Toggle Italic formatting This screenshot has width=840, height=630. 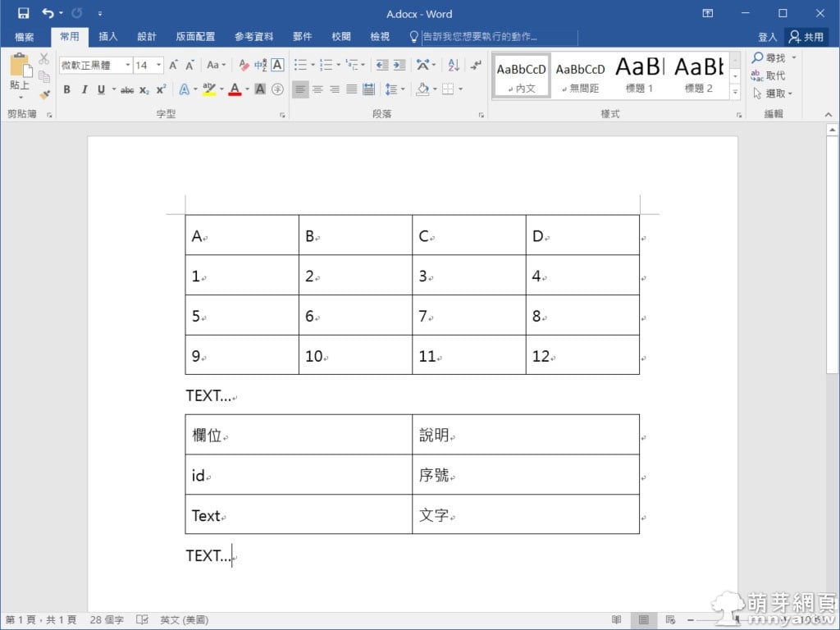(x=84, y=89)
